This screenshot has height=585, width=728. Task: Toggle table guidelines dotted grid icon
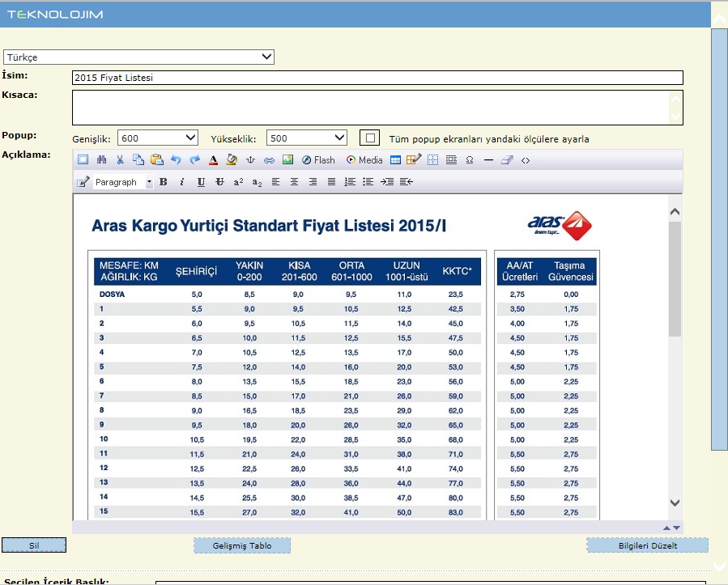coord(432,160)
